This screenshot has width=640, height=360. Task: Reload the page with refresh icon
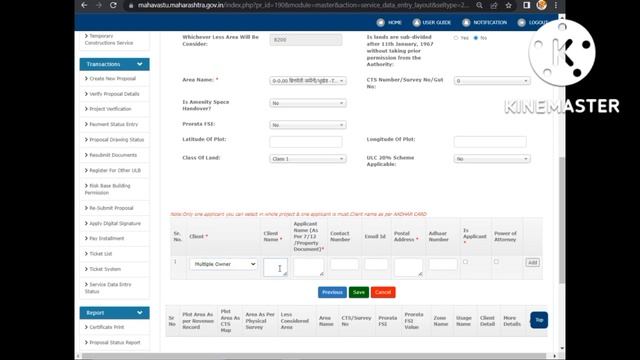(113, 5)
